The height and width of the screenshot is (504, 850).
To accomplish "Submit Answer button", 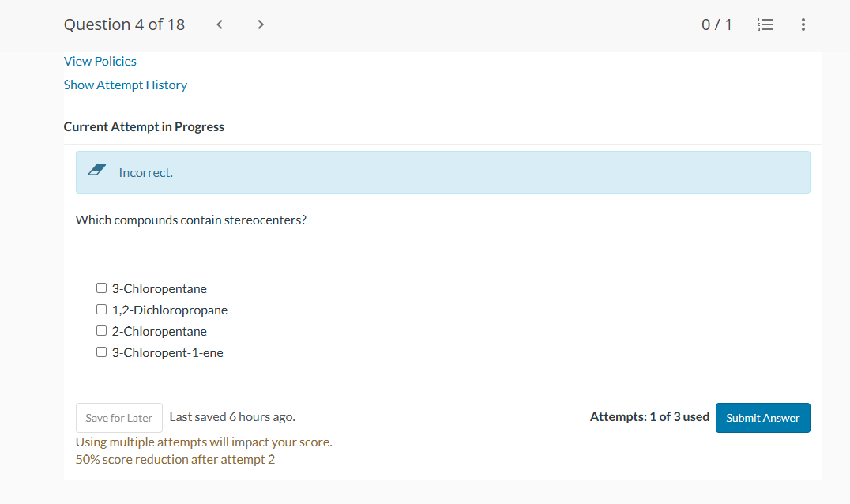I will coord(763,418).
